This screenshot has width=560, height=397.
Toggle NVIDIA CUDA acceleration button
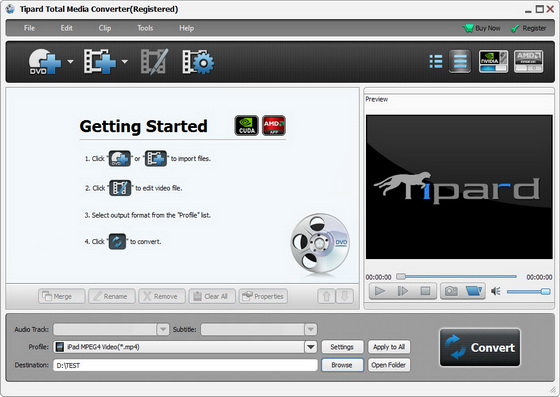493,61
